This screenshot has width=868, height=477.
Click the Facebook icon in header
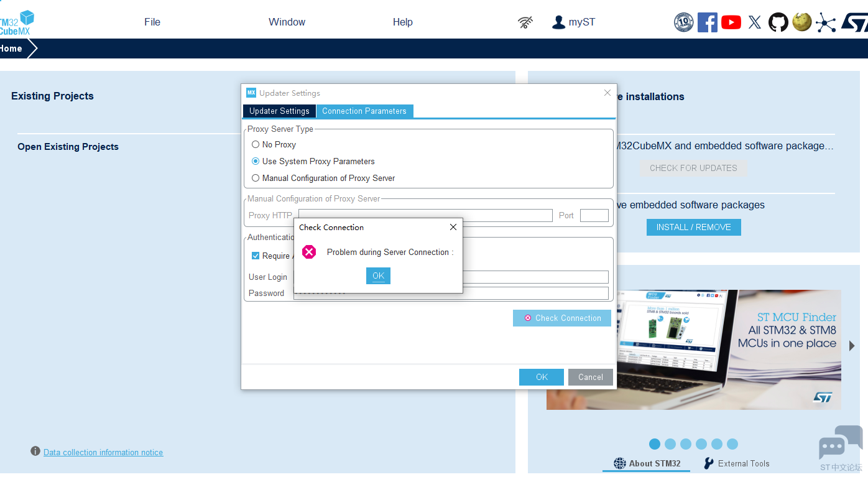pyautogui.click(x=707, y=22)
